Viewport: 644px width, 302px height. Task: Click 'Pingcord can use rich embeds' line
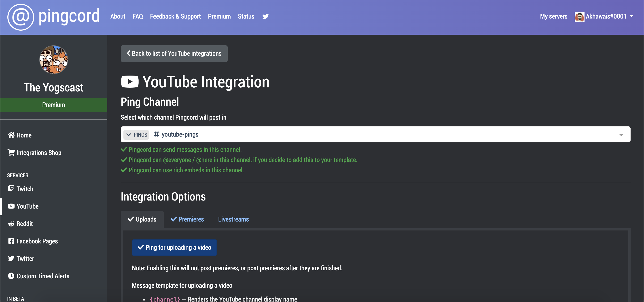(x=182, y=170)
